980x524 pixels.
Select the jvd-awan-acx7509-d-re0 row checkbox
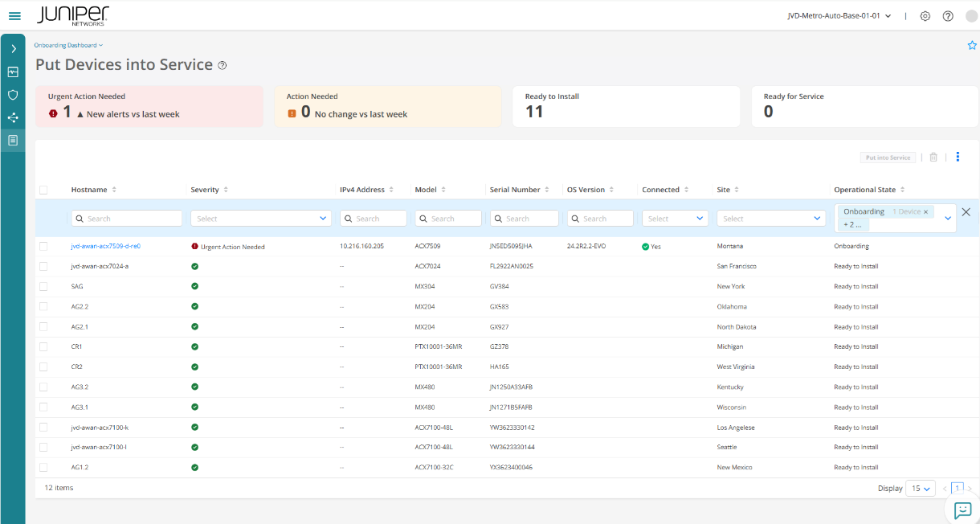coord(43,246)
